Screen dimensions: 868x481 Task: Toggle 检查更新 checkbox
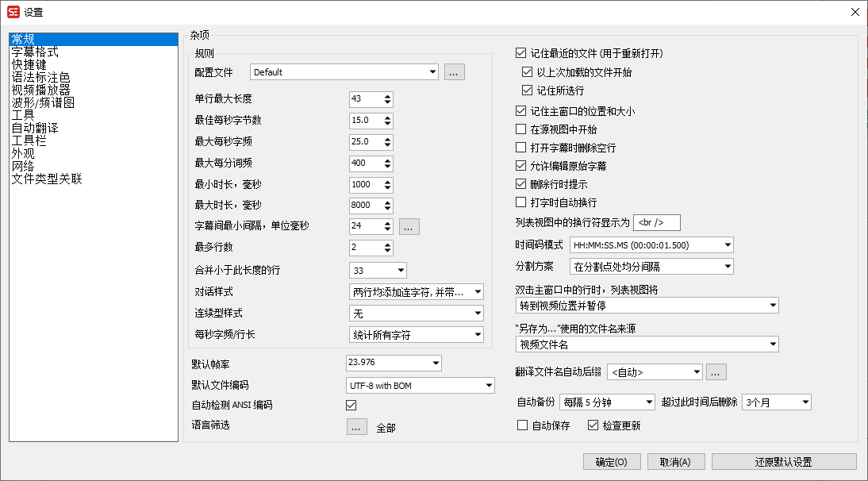tap(593, 425)
